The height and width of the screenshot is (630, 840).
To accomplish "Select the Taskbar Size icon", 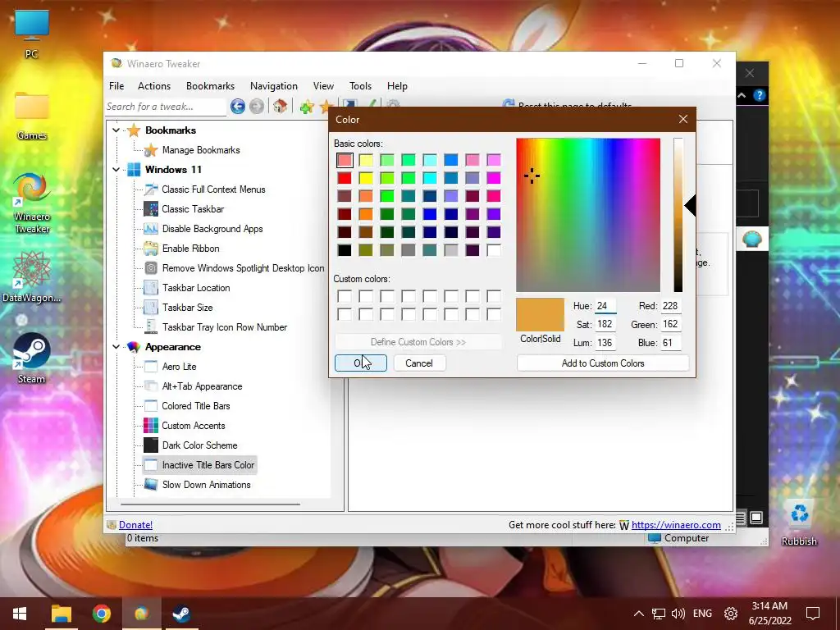I will tap(151, 308).
